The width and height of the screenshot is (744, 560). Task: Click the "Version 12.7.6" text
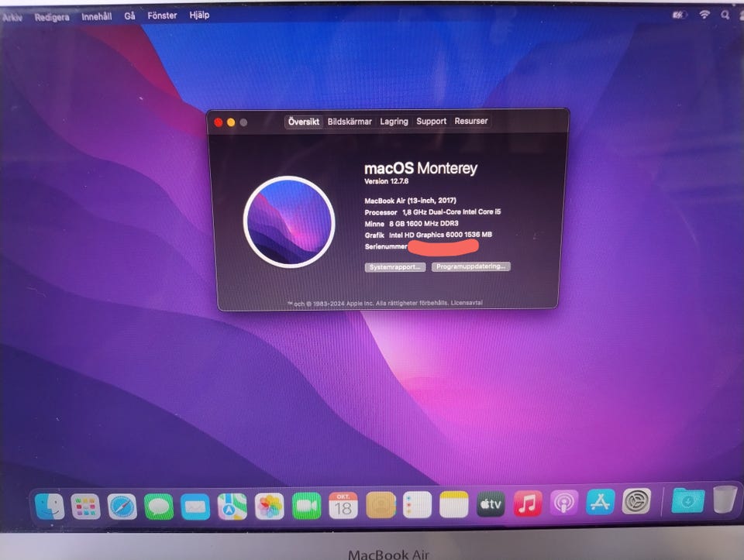tap(386, 181)
